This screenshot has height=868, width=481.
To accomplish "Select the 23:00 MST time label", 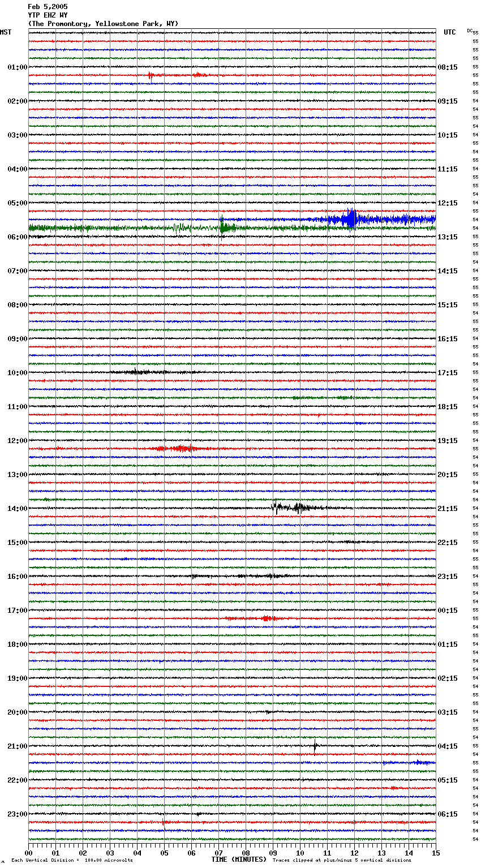I will (18, 814).
